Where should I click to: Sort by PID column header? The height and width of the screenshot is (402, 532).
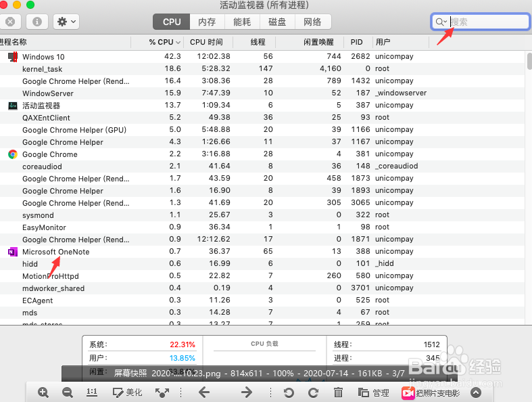point(357,42)
